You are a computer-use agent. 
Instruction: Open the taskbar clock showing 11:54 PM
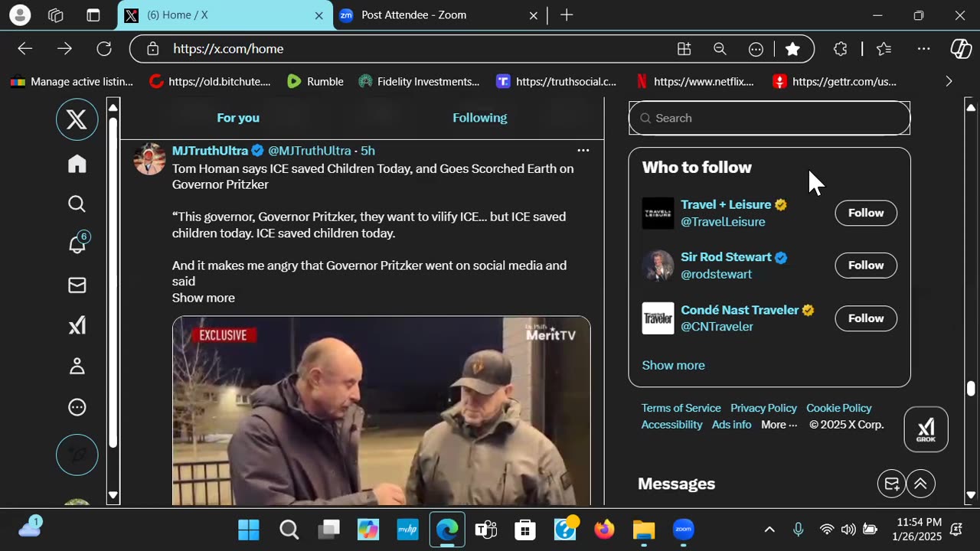pos(918,530)
